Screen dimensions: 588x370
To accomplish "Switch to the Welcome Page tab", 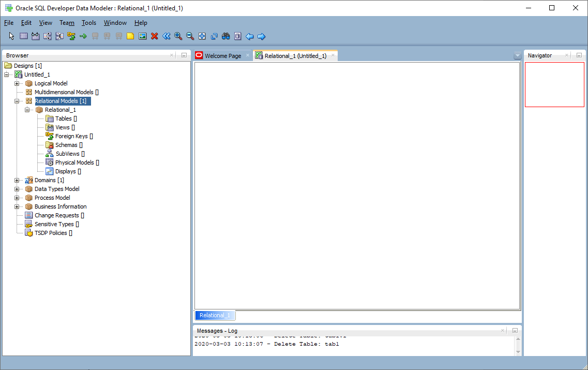I will pyautogui.click(x=223, y=56).
